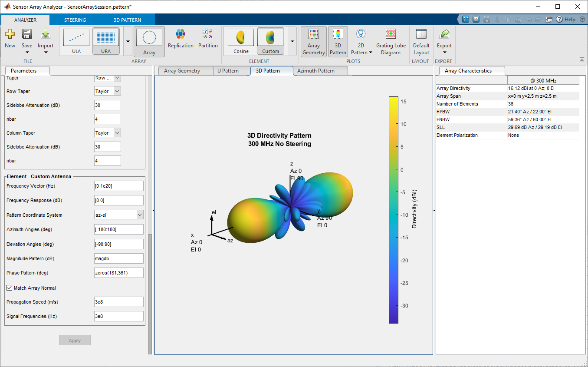Toggle the 3D Pattern plot button

coord(338,41)
